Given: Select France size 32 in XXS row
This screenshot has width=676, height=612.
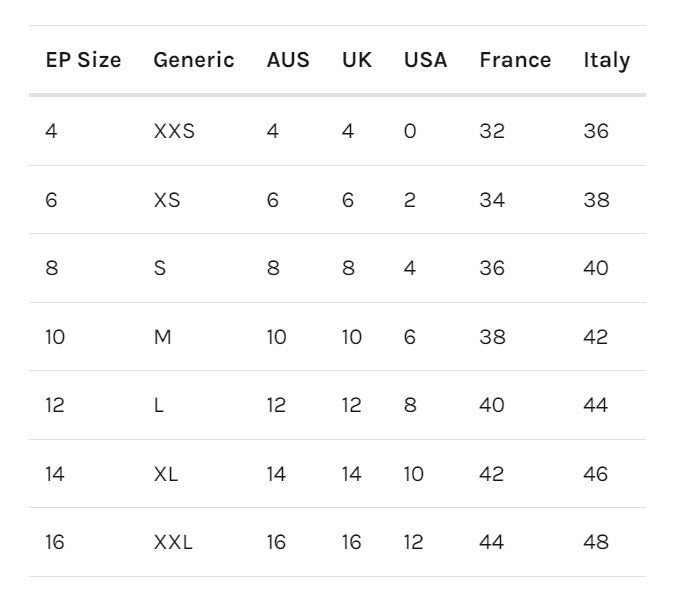Looking at the screenshot, I should [492, 131].
